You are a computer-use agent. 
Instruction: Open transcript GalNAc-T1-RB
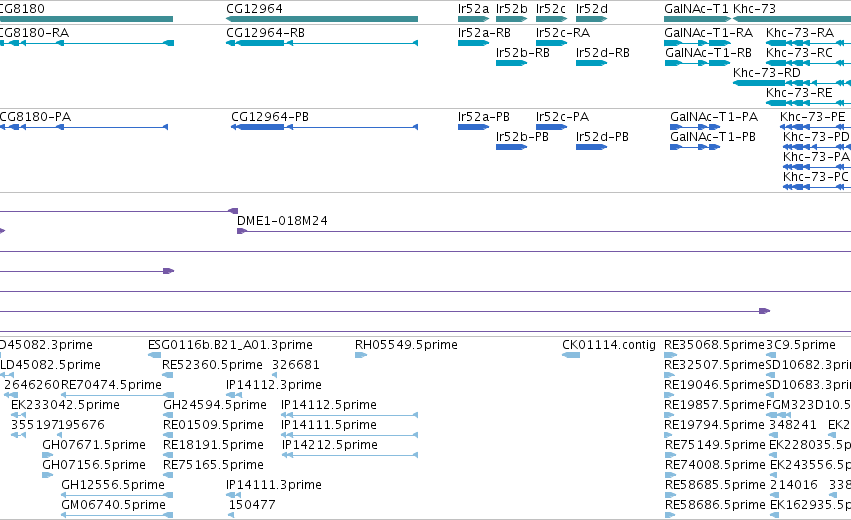(708, 53)
